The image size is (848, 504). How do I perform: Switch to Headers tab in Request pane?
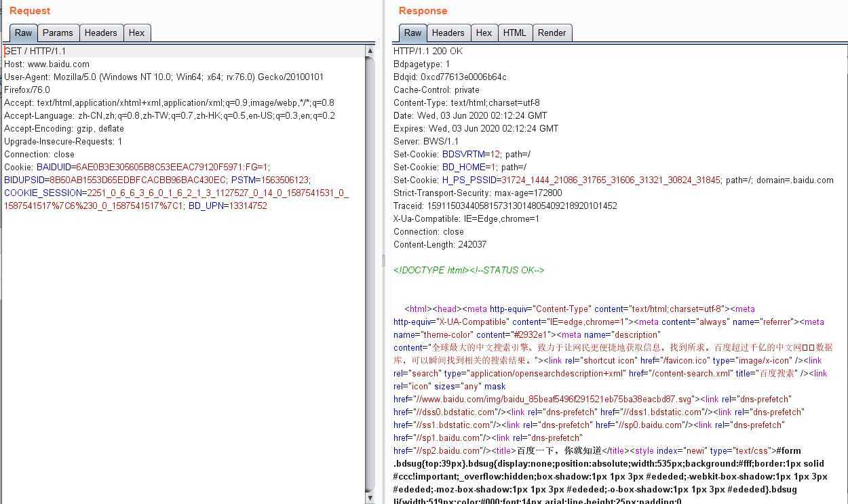(x=101, y=33)
